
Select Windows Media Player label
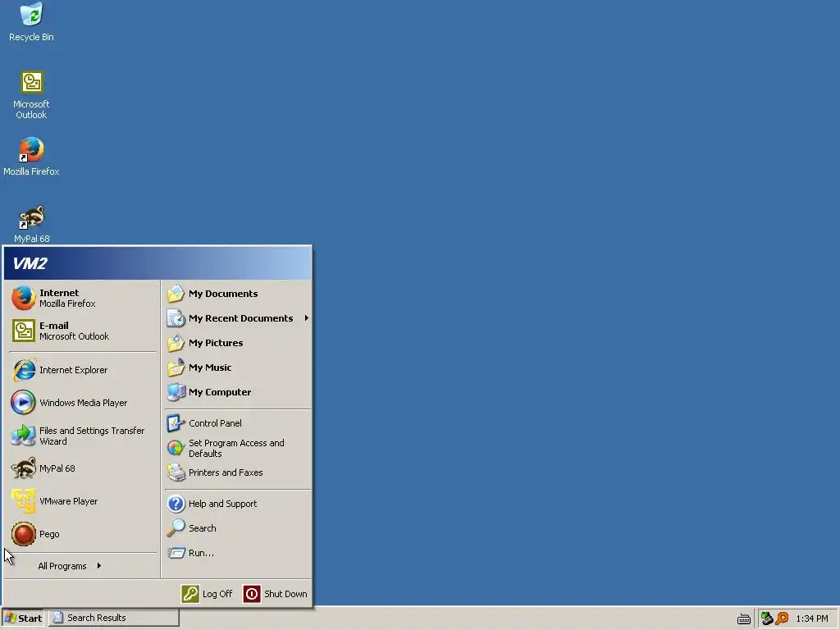tap(84, 403)
